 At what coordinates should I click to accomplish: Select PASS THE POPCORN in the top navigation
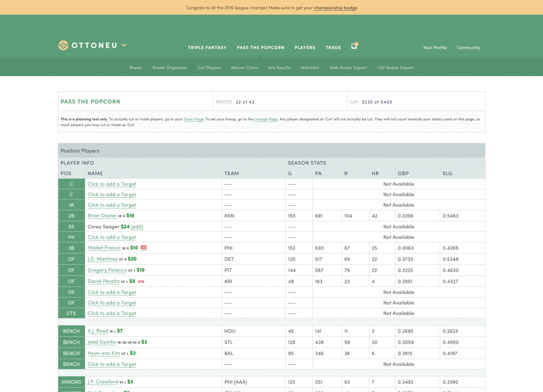[260, 47]
